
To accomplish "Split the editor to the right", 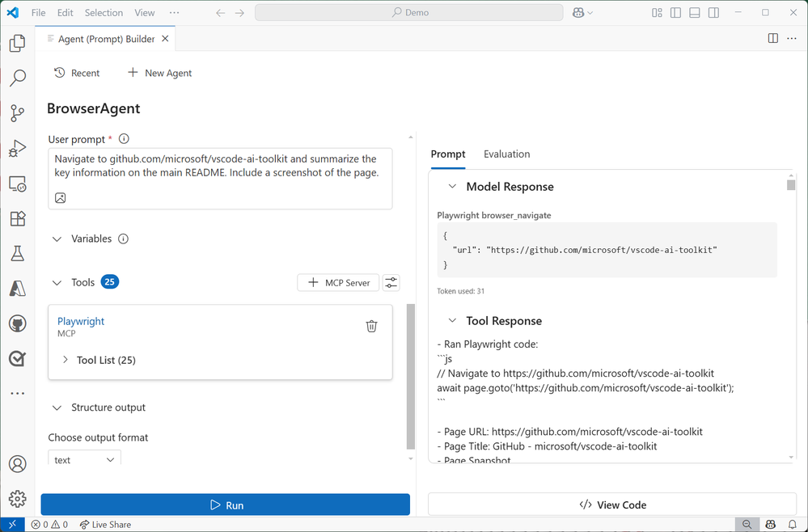I will [773, 39].
